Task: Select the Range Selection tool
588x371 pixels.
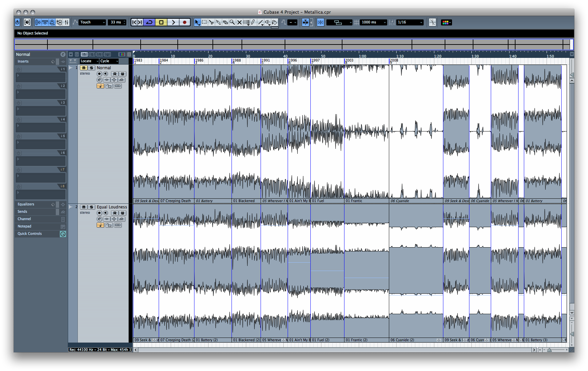Action: (204, 22)
